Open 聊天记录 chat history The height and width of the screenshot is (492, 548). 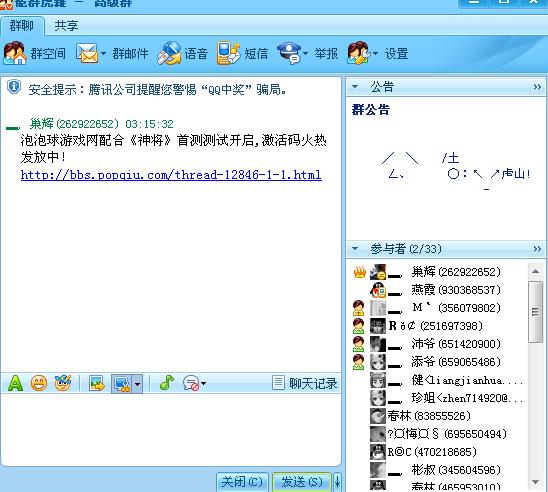click(x=305, y=383)
